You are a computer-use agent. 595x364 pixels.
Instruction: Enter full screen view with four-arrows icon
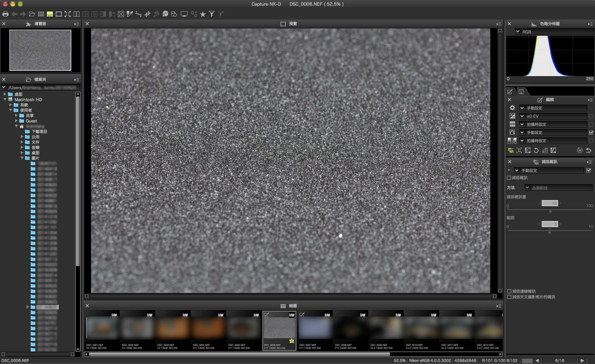tap(68, 14)
